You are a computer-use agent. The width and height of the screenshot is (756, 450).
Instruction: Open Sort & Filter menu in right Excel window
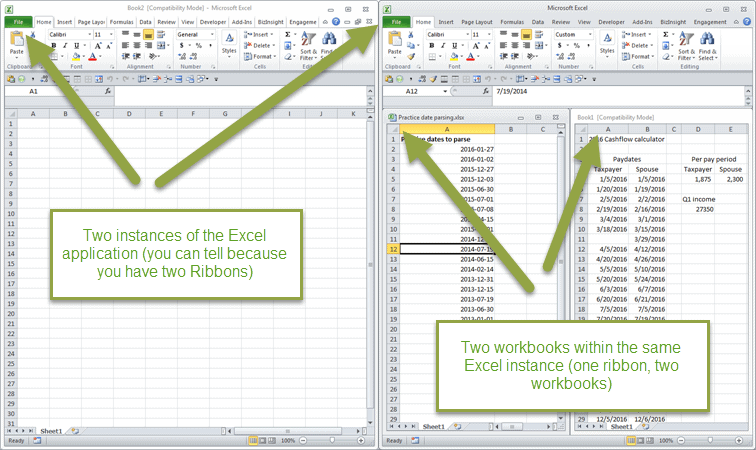pyautogui.click(x=685, y=44)
